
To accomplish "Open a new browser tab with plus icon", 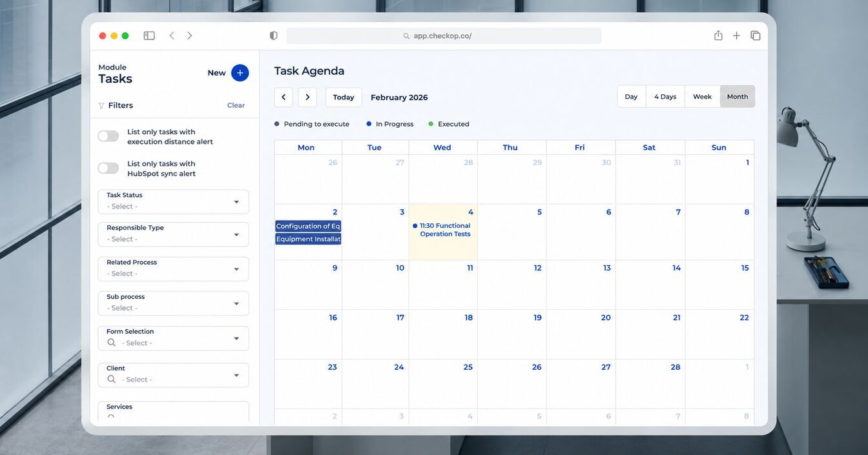I will pos(736,35).
